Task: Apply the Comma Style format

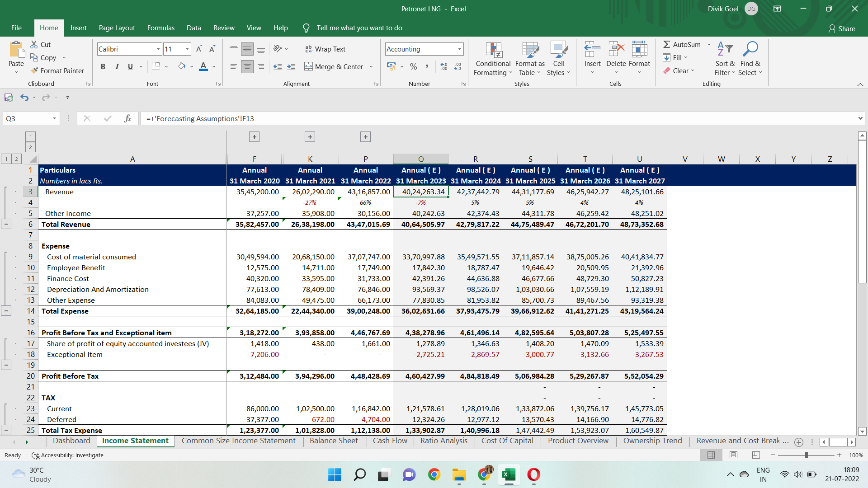Action: point(427,66)
